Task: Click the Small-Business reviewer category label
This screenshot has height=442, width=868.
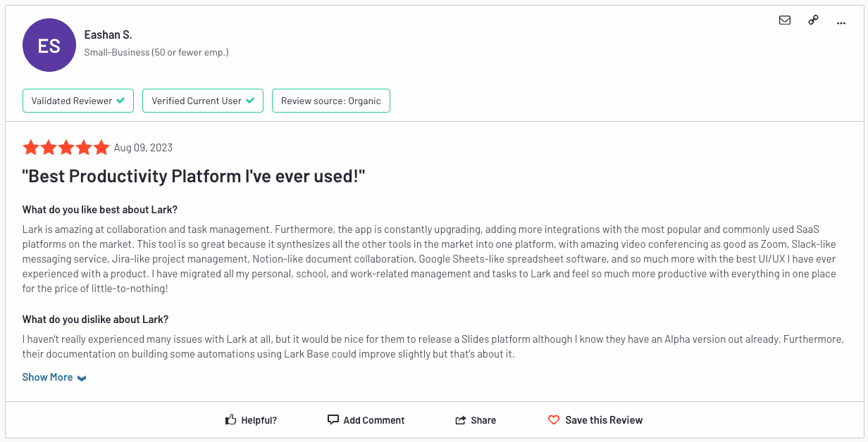Action: pyautogui.click(x=156, y=51)
